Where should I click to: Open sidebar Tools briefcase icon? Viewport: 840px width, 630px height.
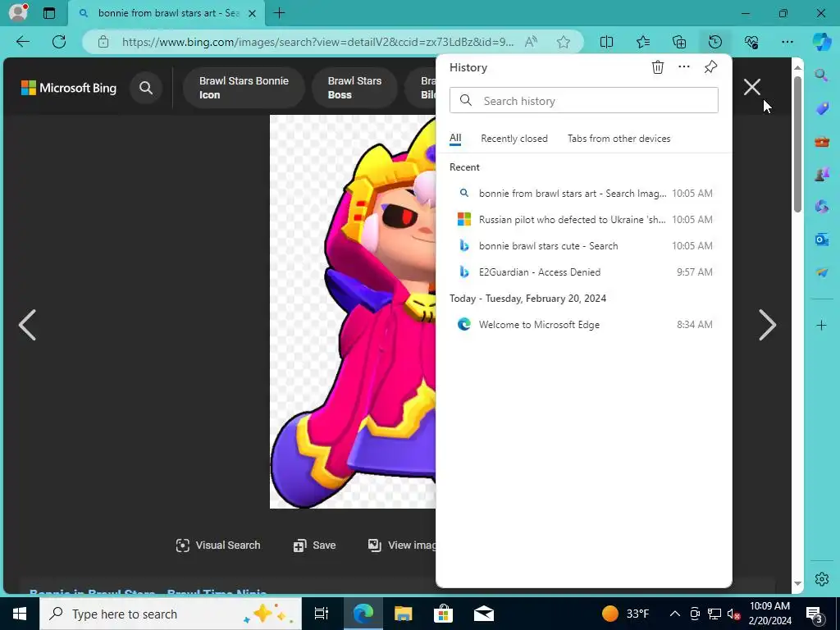pos(822,141)
